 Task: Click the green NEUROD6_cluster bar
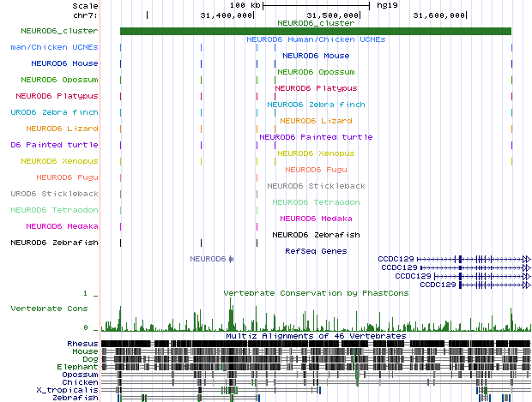(x=315, y=32)
